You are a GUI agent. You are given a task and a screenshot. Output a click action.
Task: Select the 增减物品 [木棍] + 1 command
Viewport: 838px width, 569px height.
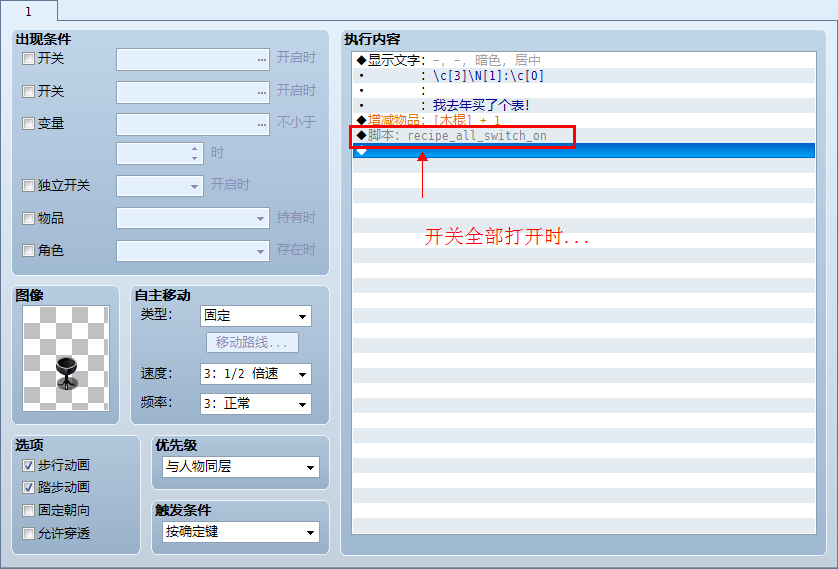click(x=584, y=120)
